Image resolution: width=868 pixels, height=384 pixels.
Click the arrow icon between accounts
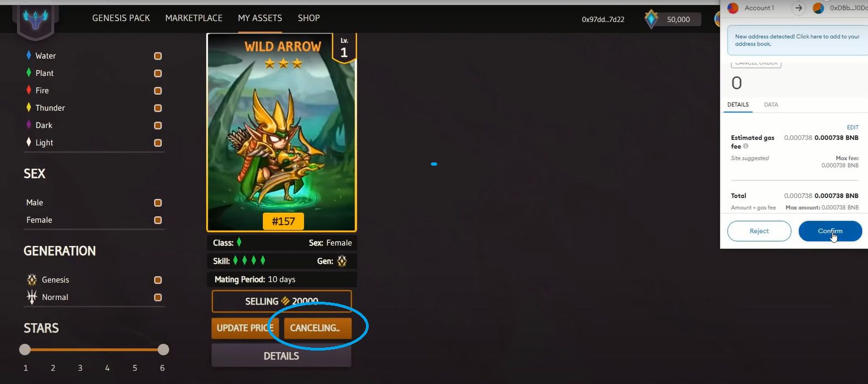[799, 8]
